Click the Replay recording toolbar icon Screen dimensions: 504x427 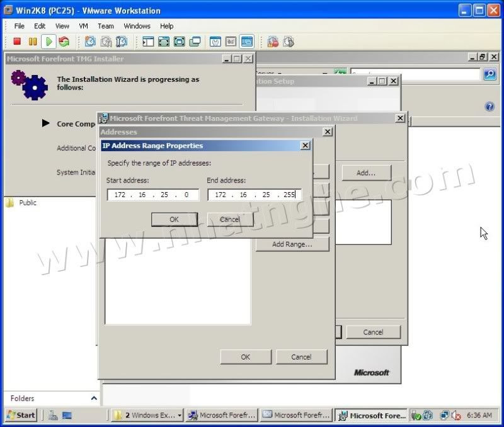289,42
